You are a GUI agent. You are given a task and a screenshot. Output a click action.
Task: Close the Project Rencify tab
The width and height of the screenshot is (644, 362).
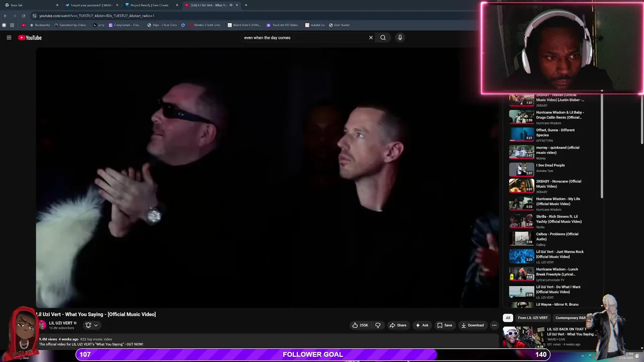177,5
